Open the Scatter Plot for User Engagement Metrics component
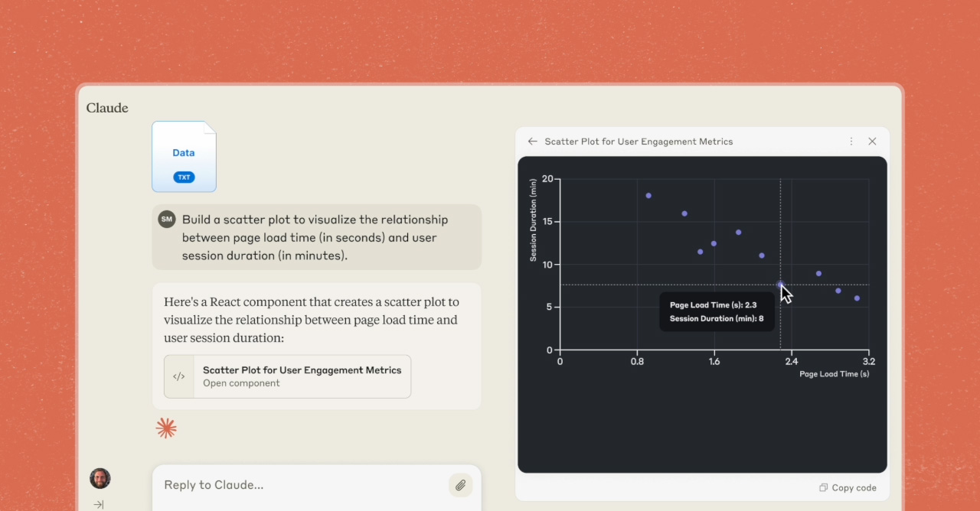This screenshot has height=511, width=980. click(x=302, y=376)
